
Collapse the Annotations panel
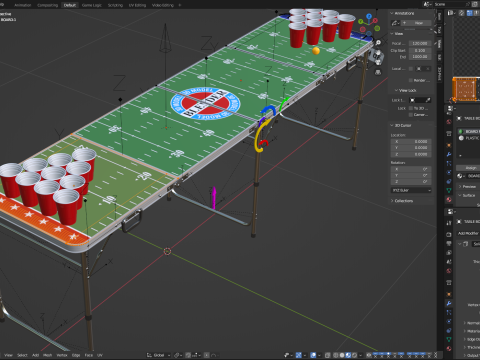pyautogui.click(x=403, y=13)
